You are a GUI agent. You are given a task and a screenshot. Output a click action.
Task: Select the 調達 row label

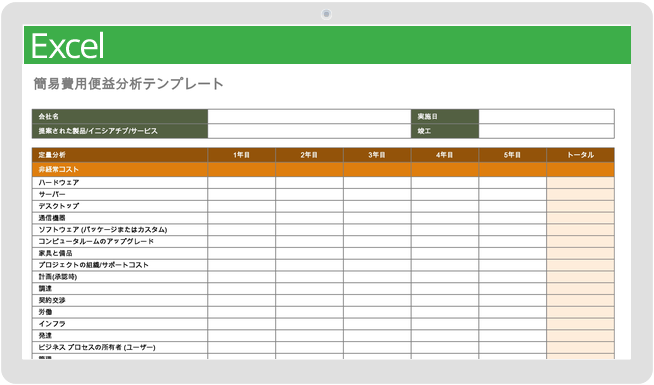(120, 289)
